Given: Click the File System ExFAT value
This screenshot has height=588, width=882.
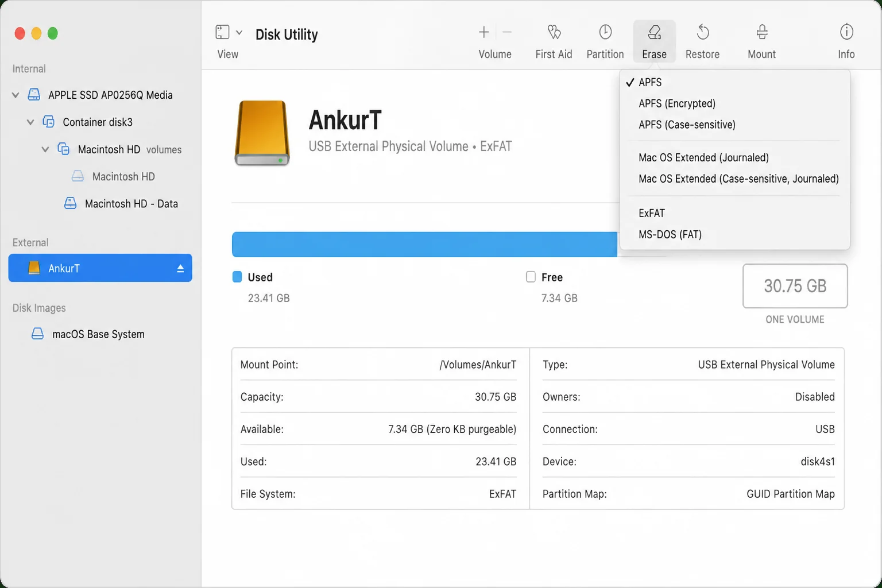Looking at the screenshot, I should tap(502, 494).
